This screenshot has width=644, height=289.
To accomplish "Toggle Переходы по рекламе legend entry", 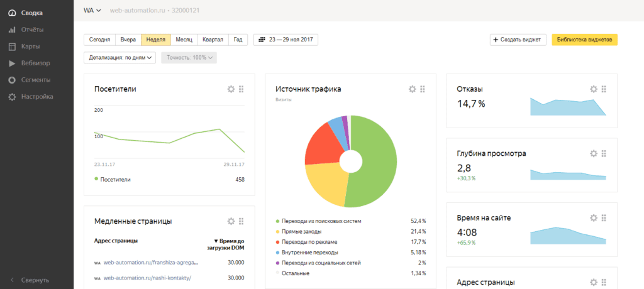I will pyautogui.click(x=309, y=242).
